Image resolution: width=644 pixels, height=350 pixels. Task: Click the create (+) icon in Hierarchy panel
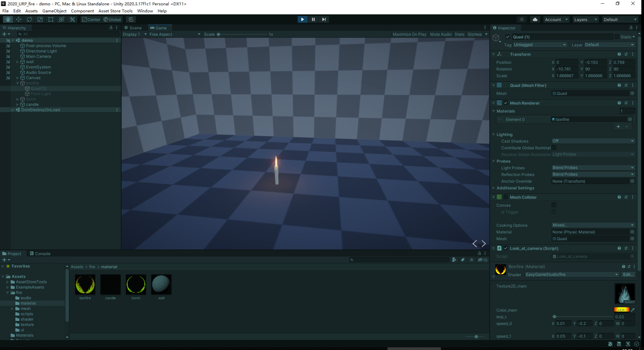click(4, 34)
